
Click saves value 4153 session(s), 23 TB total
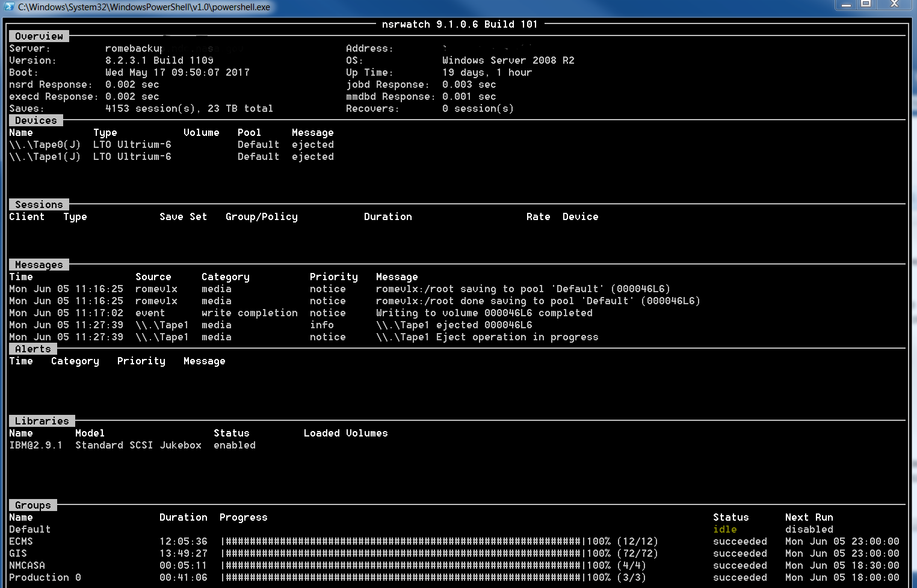(190, 108)
